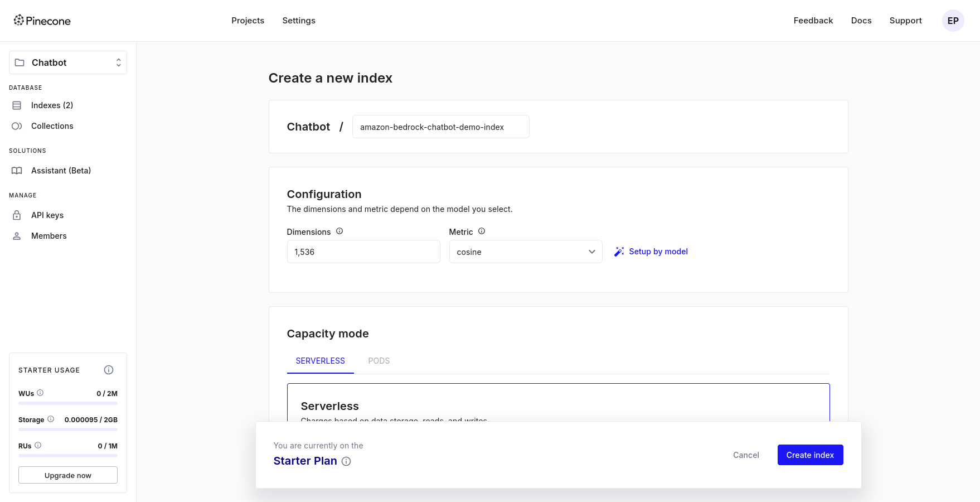This screenshot has height=502, width=980.
Task: Select the Serverless capacity card
Action: click(x=559, y=403)
